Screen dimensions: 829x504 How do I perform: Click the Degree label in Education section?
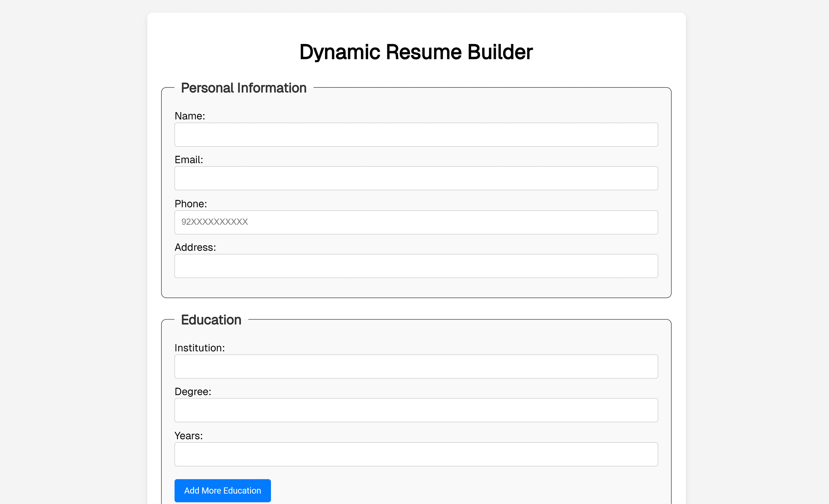193,392
